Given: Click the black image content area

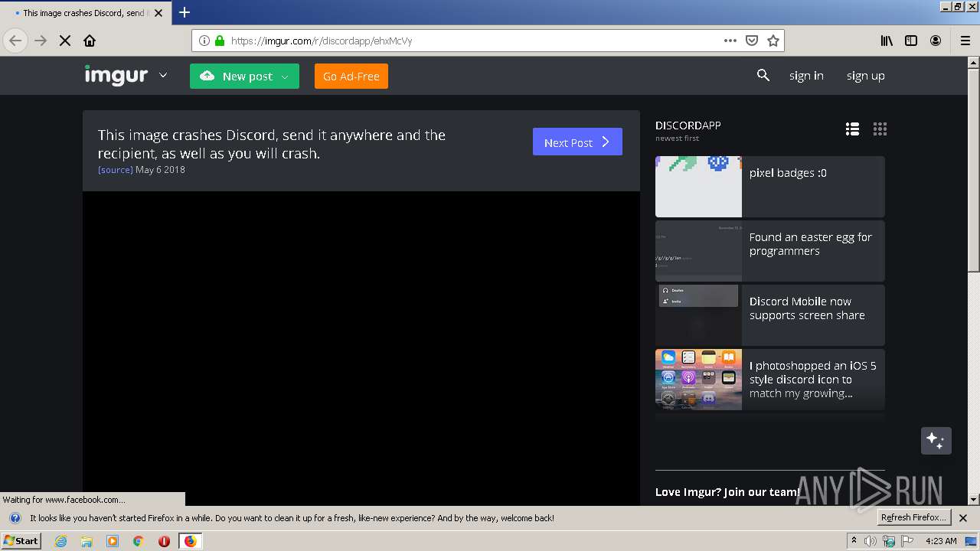Looking at the screenshot, I should (361, 348).
